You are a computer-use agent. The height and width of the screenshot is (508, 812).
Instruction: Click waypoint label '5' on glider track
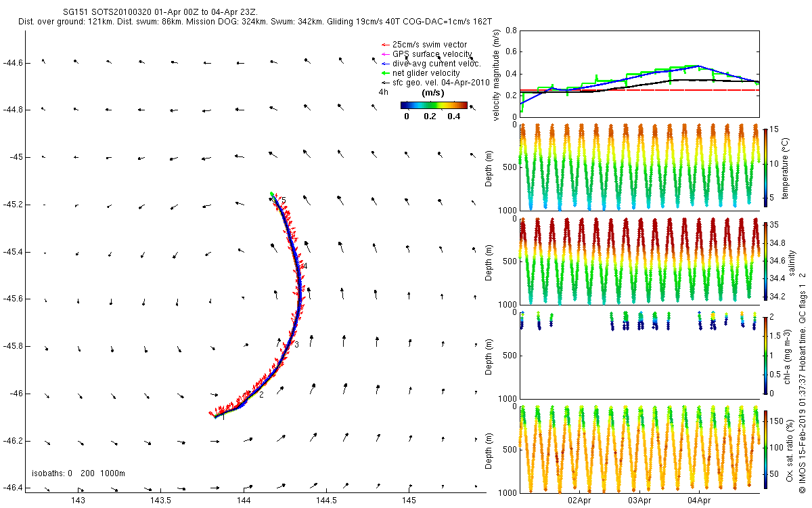(284, 200)
